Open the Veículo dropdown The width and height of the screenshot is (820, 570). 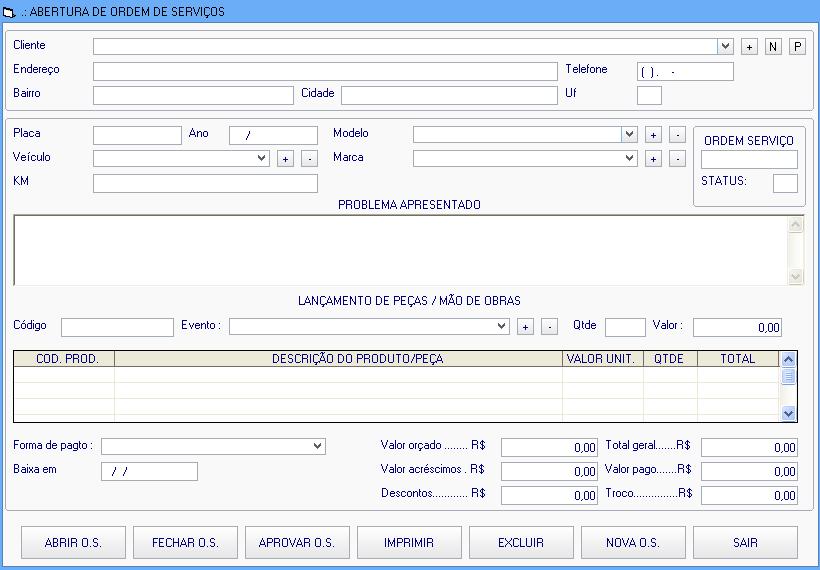261,158
